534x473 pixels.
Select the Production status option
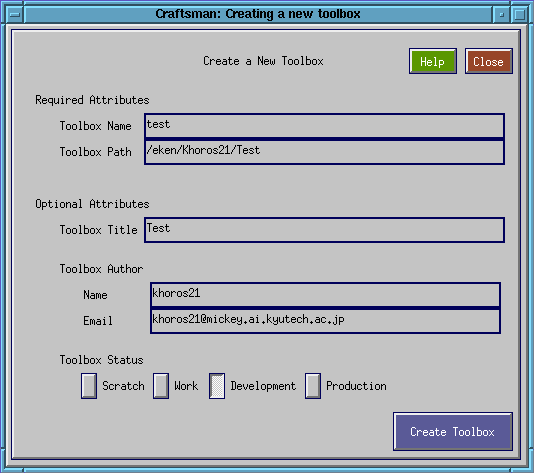click(x=313, y=386)
